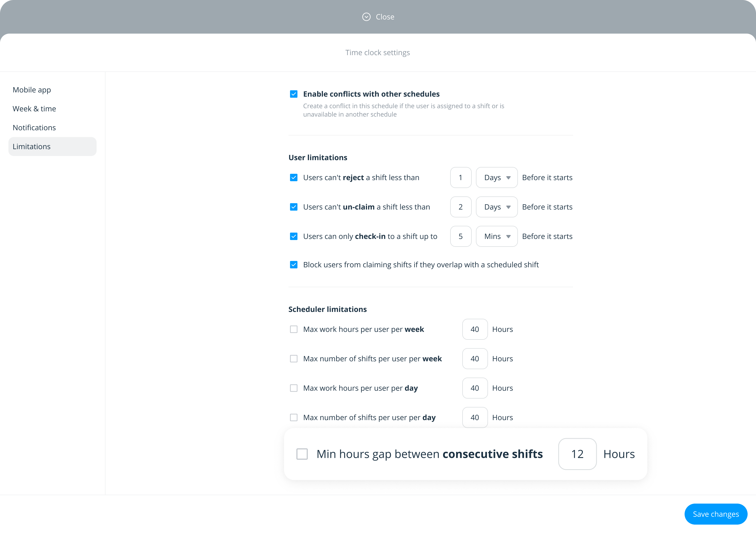
Task: Check max number of shifts per week
Action: 294,358
